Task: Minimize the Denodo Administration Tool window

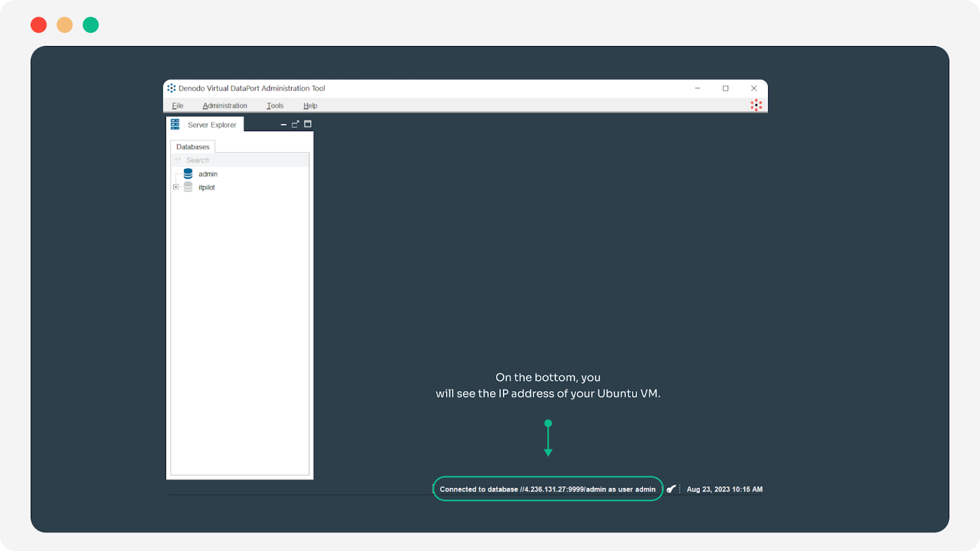Action: click(x=698, y=88)
